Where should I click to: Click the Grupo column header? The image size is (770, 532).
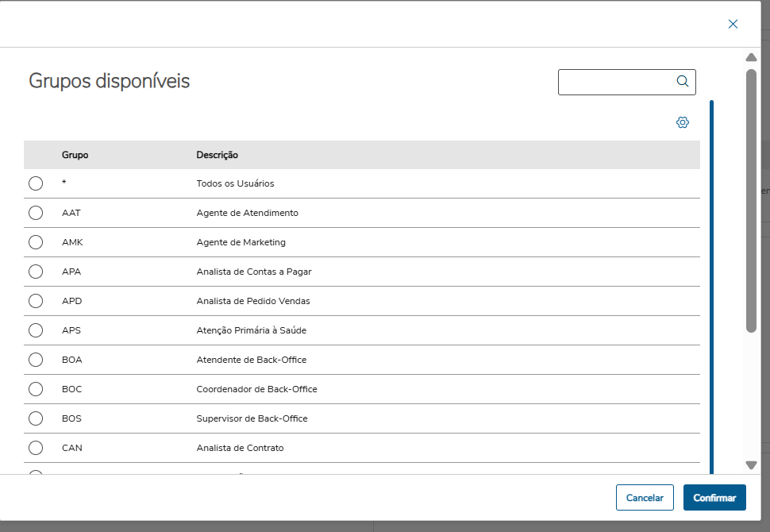tap(75, 155)
